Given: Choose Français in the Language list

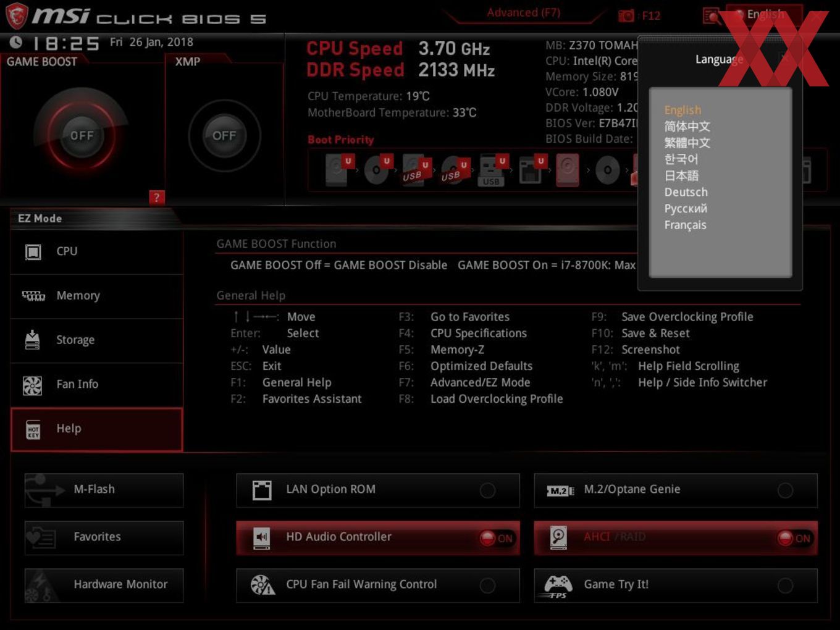Looking at the screenshot, I should pyautogui.click(x=685, y=225).
